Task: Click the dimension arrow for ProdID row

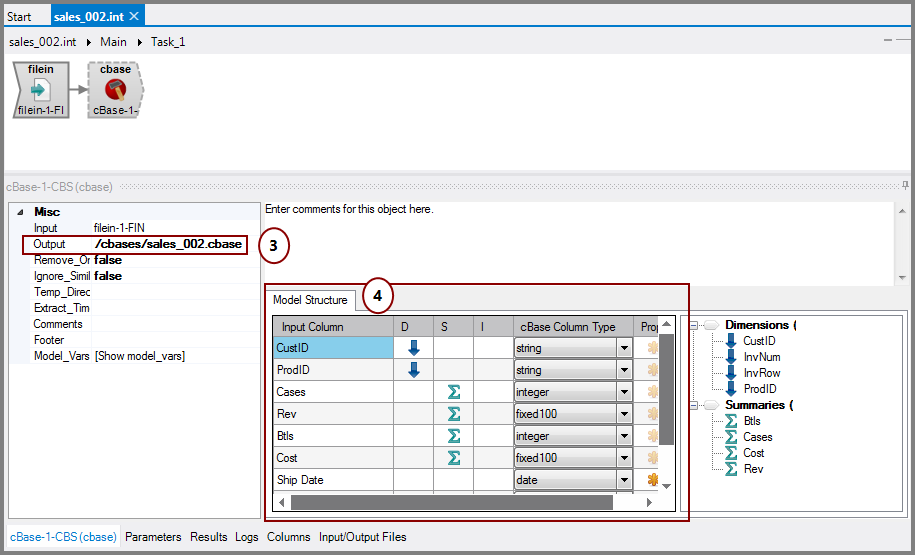Action: click(x=414, y=370)
